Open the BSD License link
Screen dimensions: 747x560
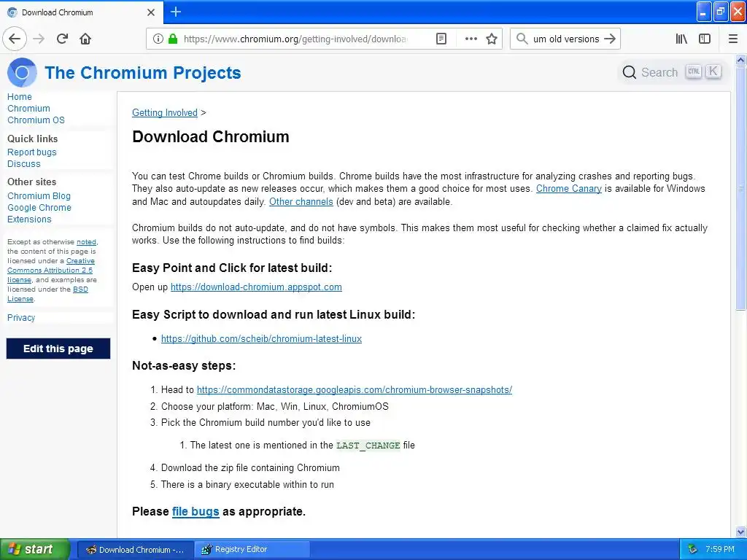pos(47,294)
